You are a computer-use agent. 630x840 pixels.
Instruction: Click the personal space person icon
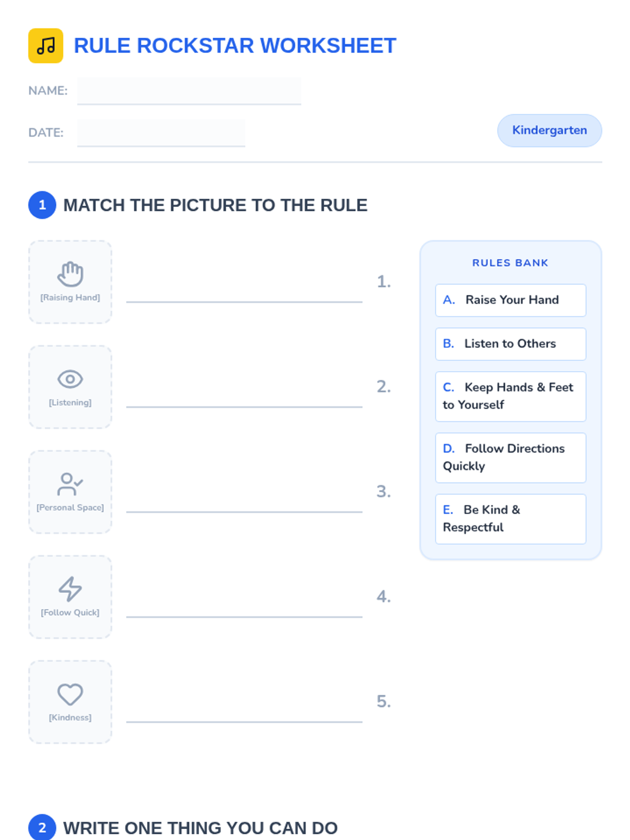pos(70,484)
